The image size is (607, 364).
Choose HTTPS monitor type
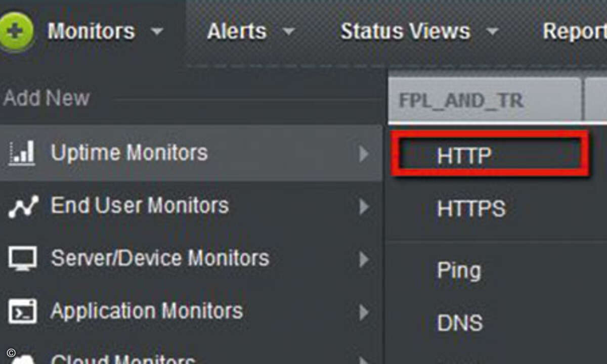(471, 208)
